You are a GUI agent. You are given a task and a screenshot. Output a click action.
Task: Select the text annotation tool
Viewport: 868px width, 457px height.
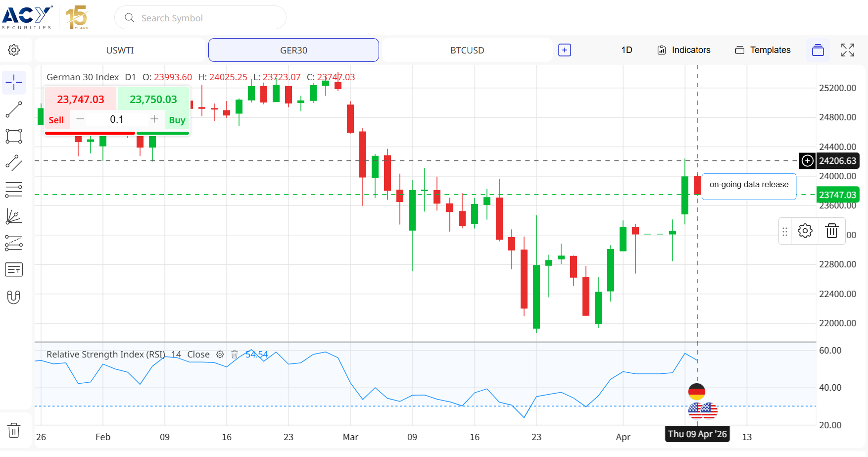pos(14,270)
